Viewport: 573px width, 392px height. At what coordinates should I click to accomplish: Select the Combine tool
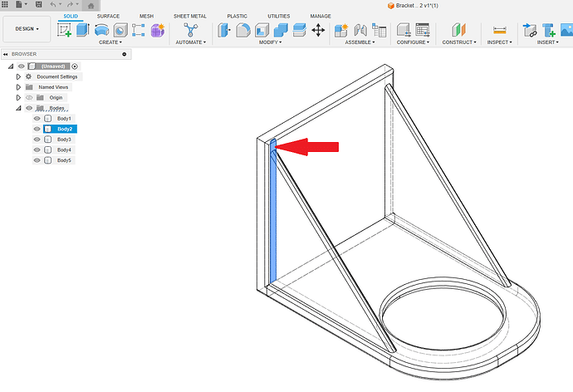click(281, 30)
